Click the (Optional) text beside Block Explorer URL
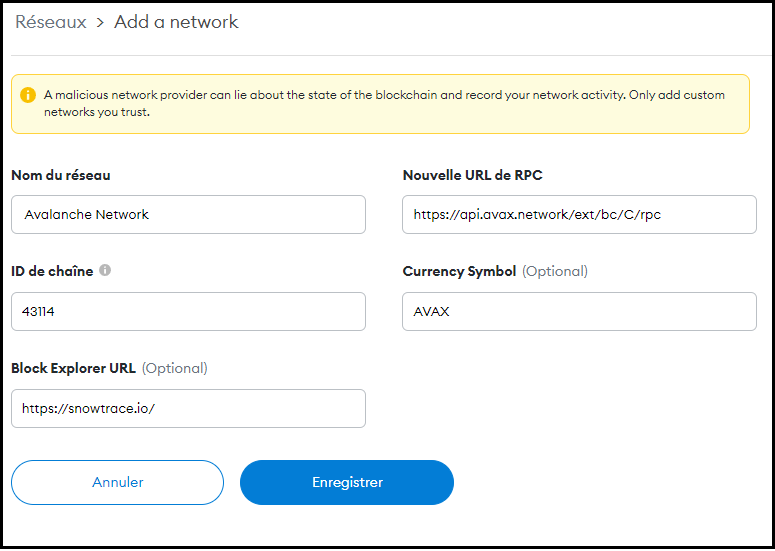Viewport: 775px width, 551px height. pyautogui.click(x=174, y=368)
